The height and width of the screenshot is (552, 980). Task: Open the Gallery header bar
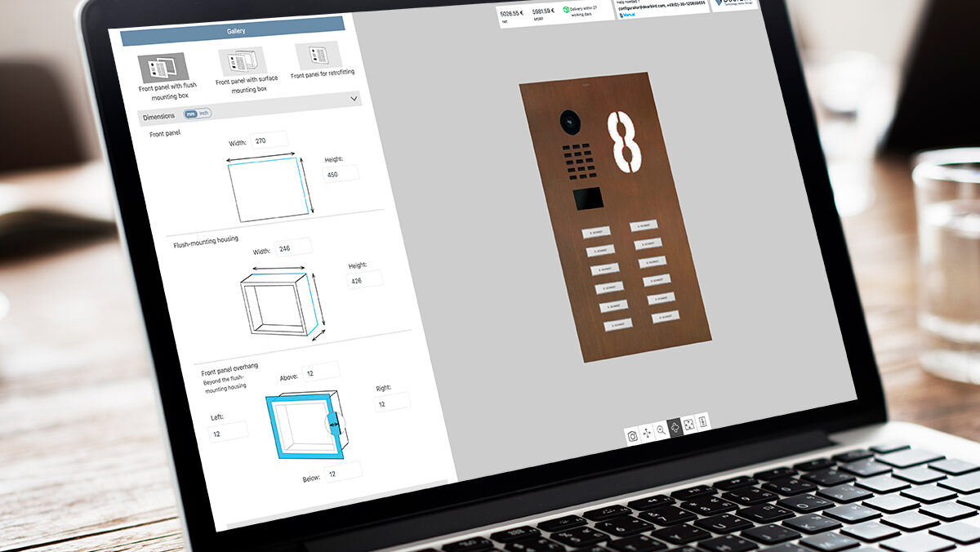click(234, 32)
